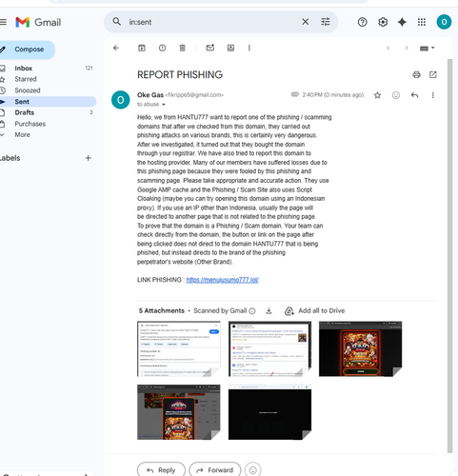Click the in:sent search field
The height and width of the screenshot is (476, 458).
(x=212, y=22)
